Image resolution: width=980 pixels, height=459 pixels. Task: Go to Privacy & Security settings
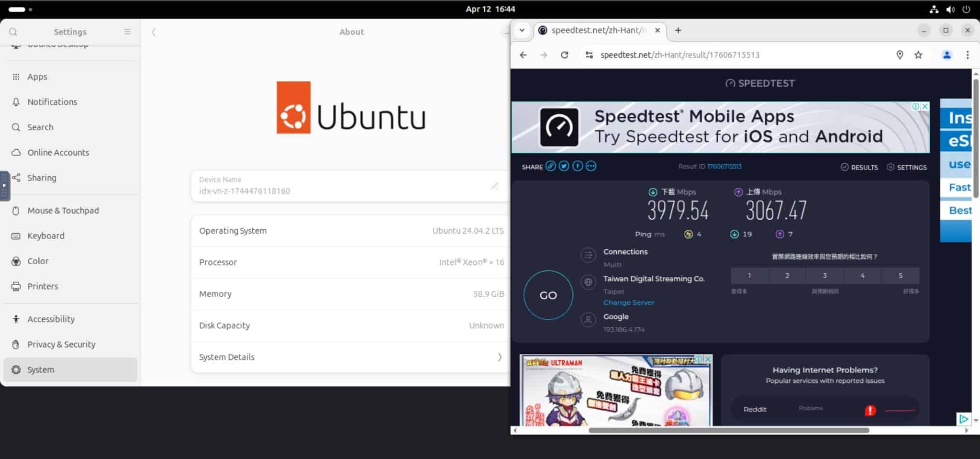coord(70,345)
